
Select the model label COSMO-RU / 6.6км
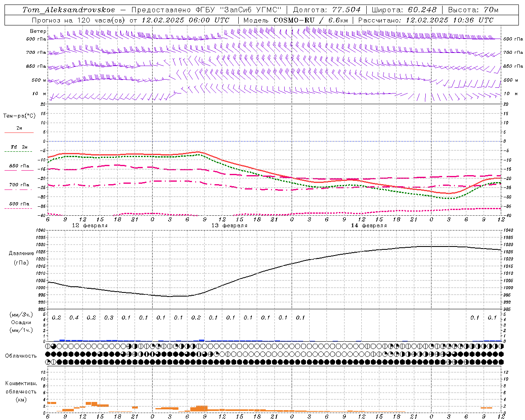[310, 20]
